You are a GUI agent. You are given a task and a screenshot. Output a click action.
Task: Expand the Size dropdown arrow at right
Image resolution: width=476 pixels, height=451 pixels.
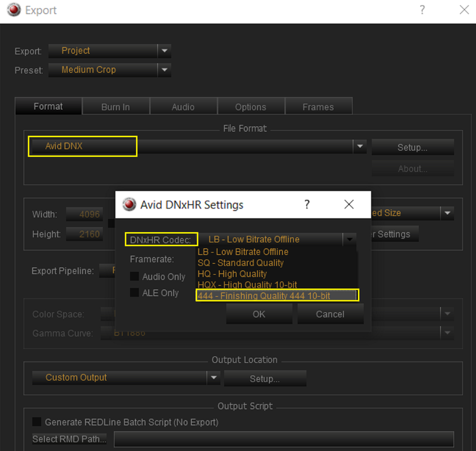point(447,213)
